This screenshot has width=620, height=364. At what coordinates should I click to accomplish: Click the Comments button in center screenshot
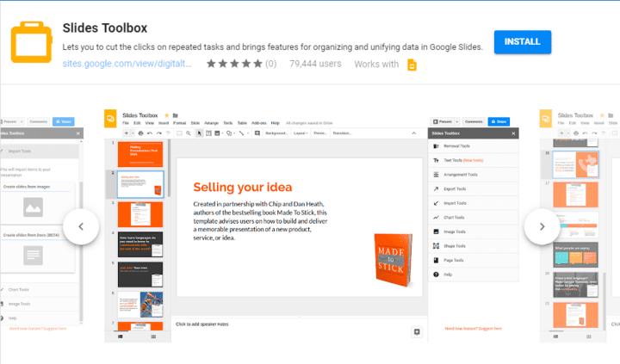pos(474,121)
